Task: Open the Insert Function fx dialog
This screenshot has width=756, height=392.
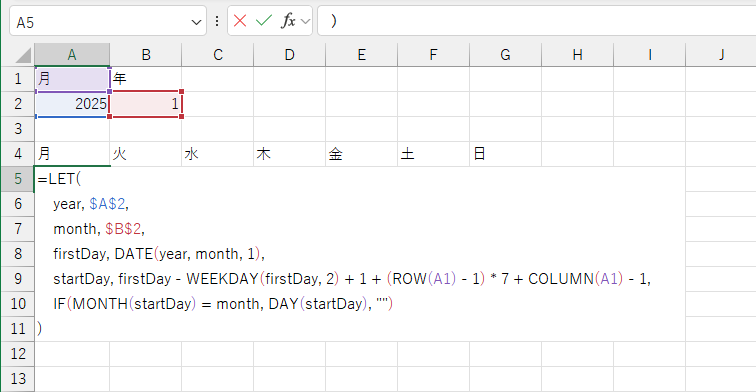Action: pyautogui.click(x=288, y=21)
